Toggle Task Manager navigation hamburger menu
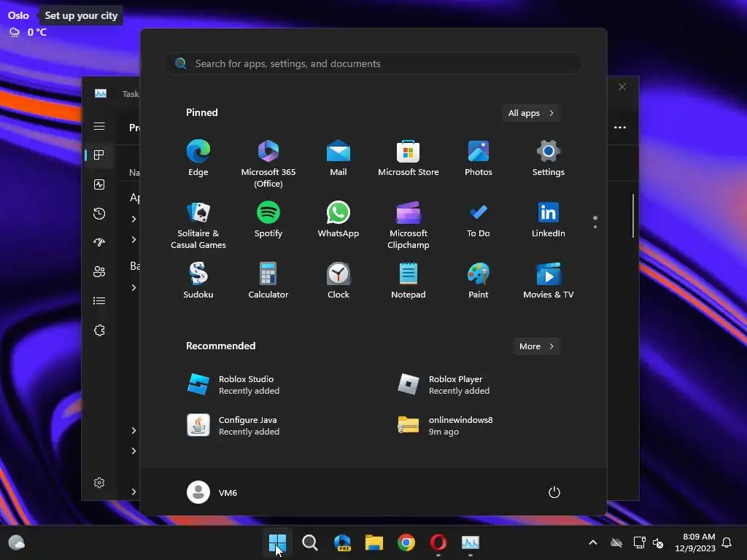This screenshot has height=560, width=747. 99,126
